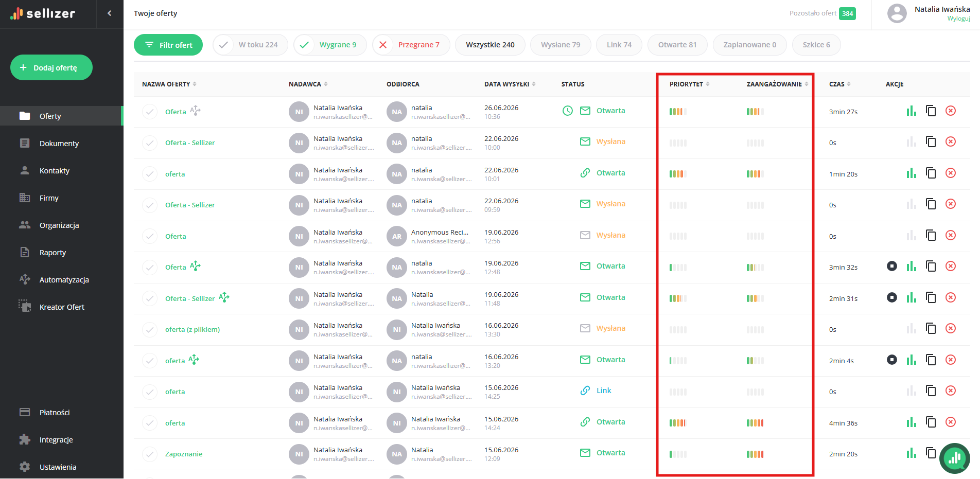Show Otwarte 81 offers

coord(677,45)
